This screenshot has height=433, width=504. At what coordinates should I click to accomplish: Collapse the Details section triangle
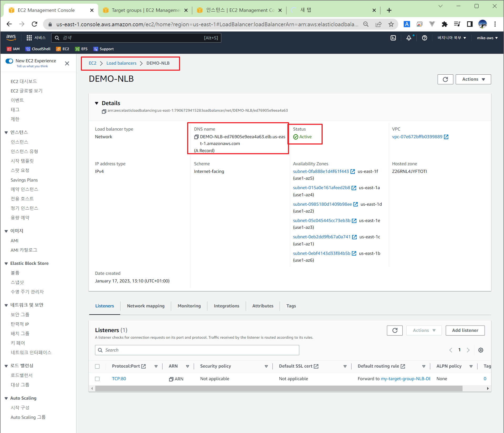coord(97,103)
